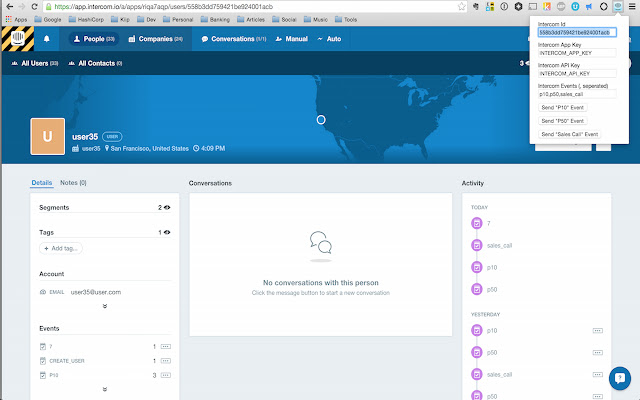Click the map location marker

click(321, 120)
